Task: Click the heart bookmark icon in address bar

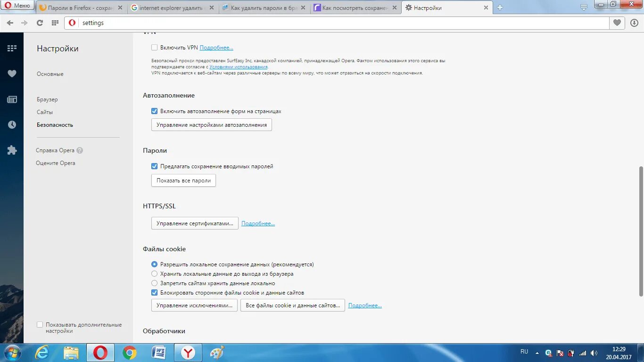Action: (x=617, y=23)
